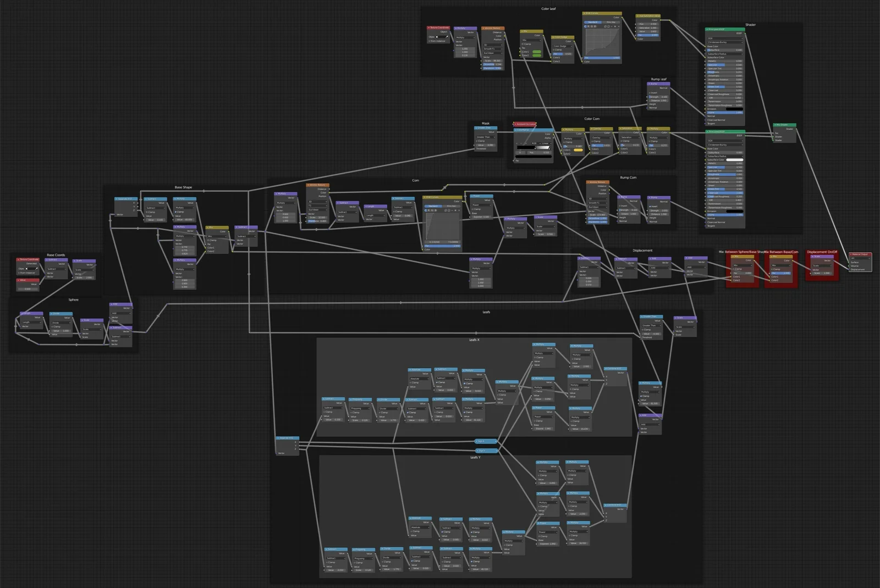
Task: Select the R channel icon on the RGB Curves node
Action: 588,26
